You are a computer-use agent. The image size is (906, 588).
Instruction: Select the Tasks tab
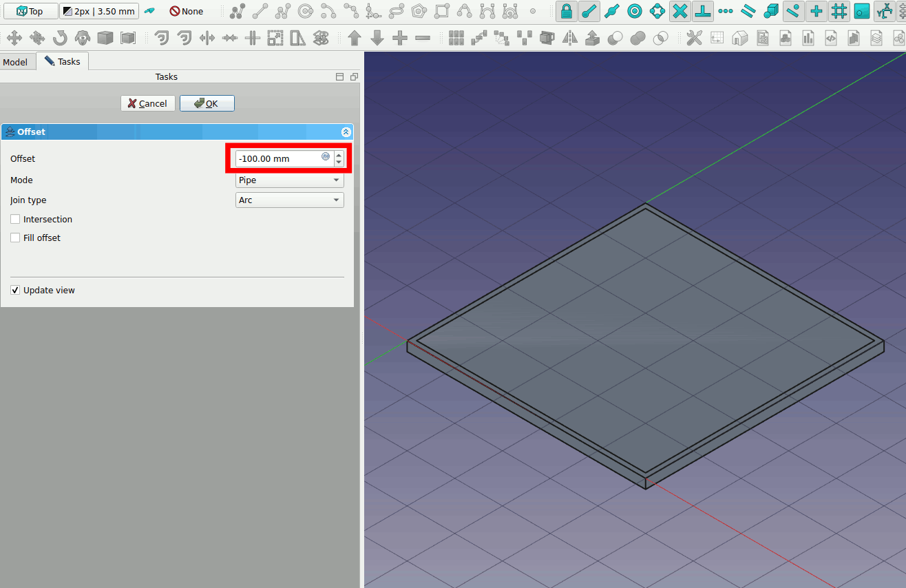tap(63, 62)
